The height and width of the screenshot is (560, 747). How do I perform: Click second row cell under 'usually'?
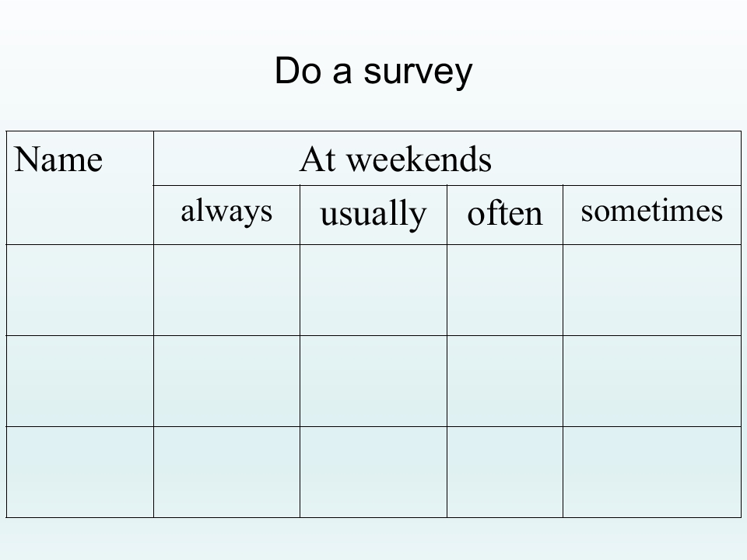coord(373,381)
